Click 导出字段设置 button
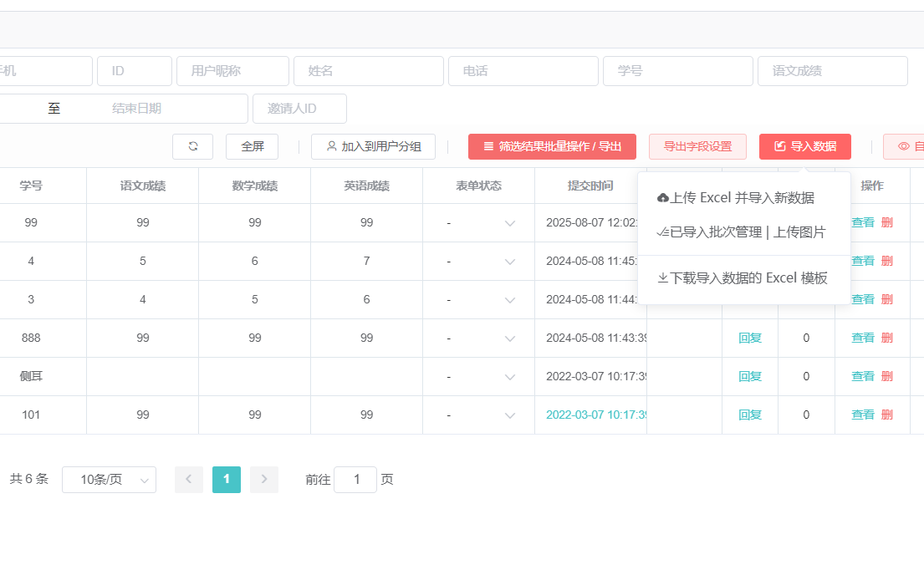The width and height of the screenshot is (924, 570). point(697,146)
